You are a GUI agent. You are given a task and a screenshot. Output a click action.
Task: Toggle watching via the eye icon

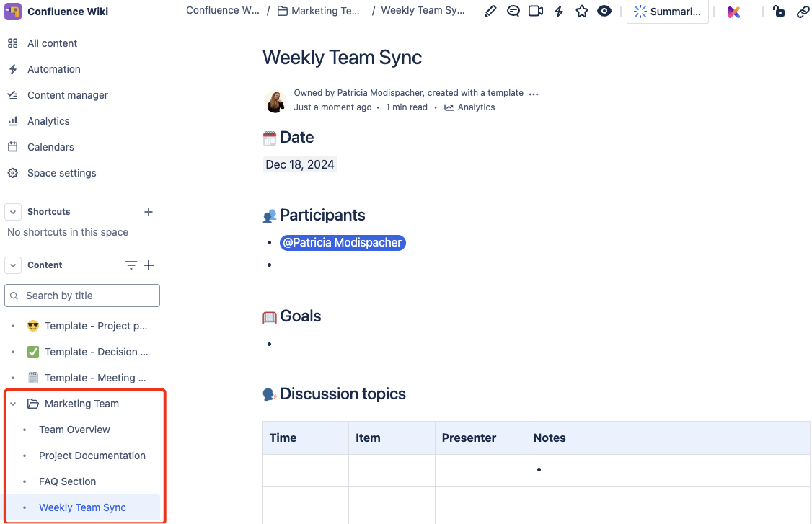[x=604, y=11]
